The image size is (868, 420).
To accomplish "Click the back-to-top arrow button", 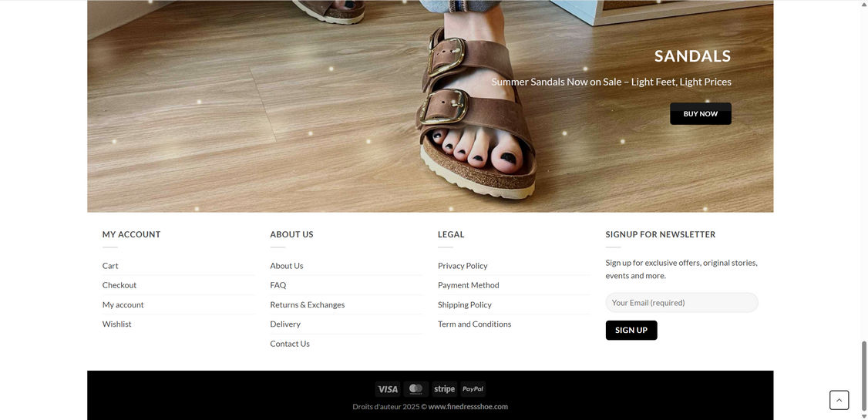I will point(839,400).
